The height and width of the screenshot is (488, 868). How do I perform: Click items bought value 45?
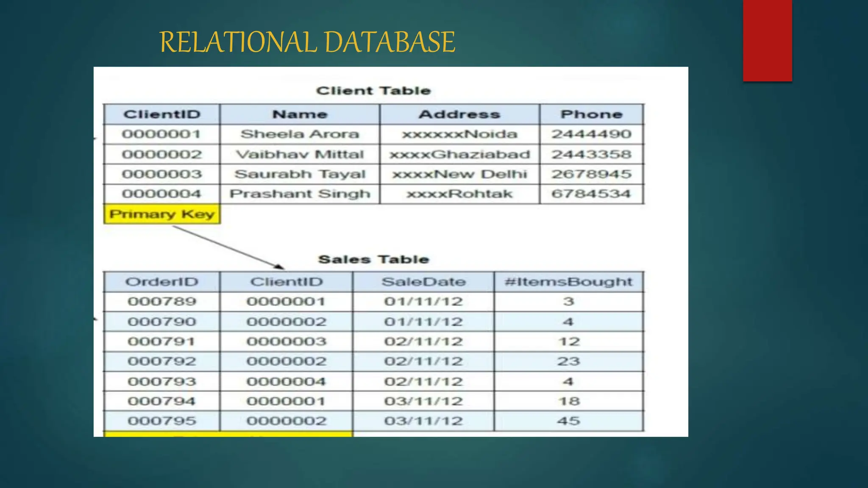coord(568,421)
